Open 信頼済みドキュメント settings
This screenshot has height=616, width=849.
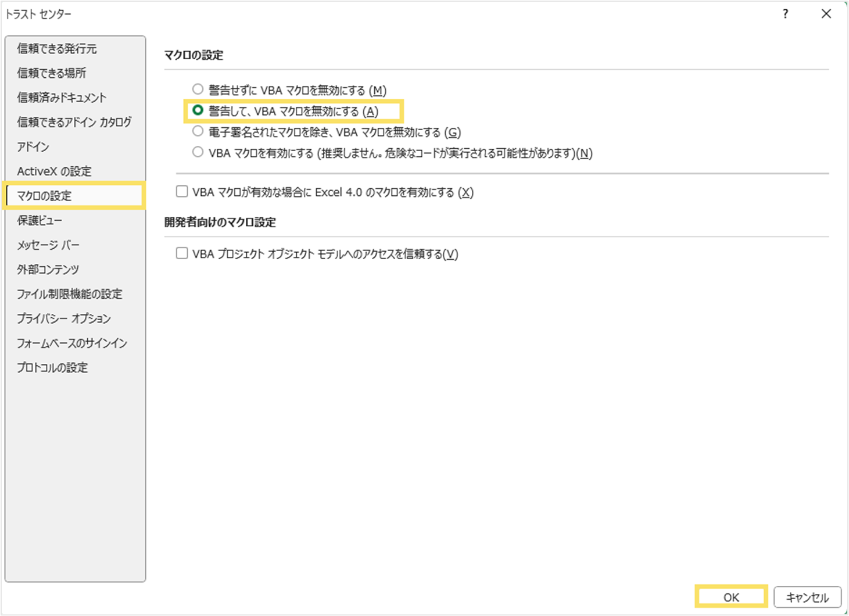pos(62,98)
